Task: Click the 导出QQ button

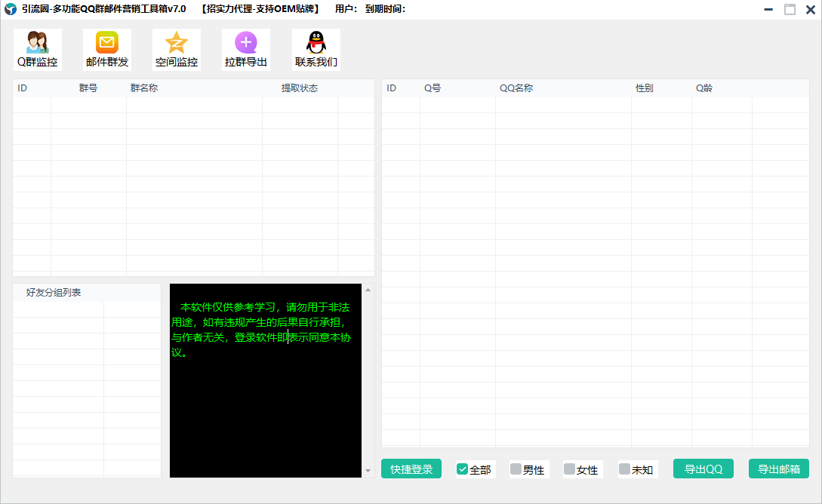Action: 703,469
